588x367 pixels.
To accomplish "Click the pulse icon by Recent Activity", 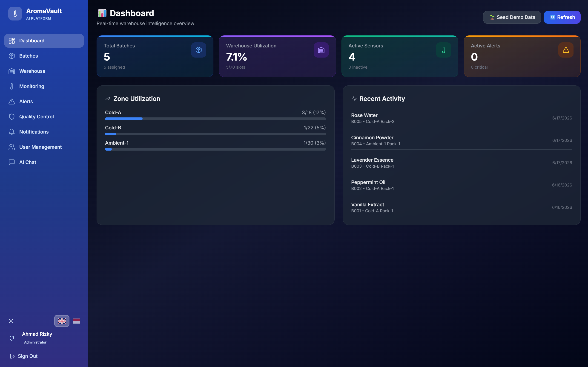I will coord(354,99).
